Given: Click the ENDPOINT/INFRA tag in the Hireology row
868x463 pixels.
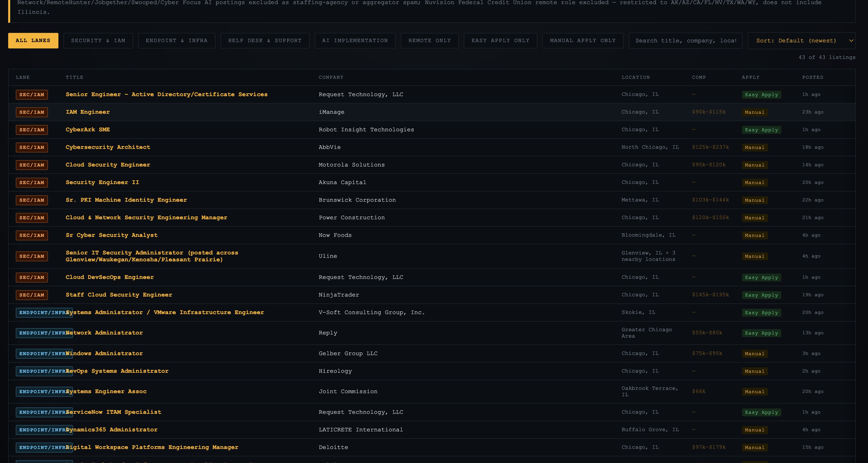Looking at the screenshot, I should tap(44, 371).
